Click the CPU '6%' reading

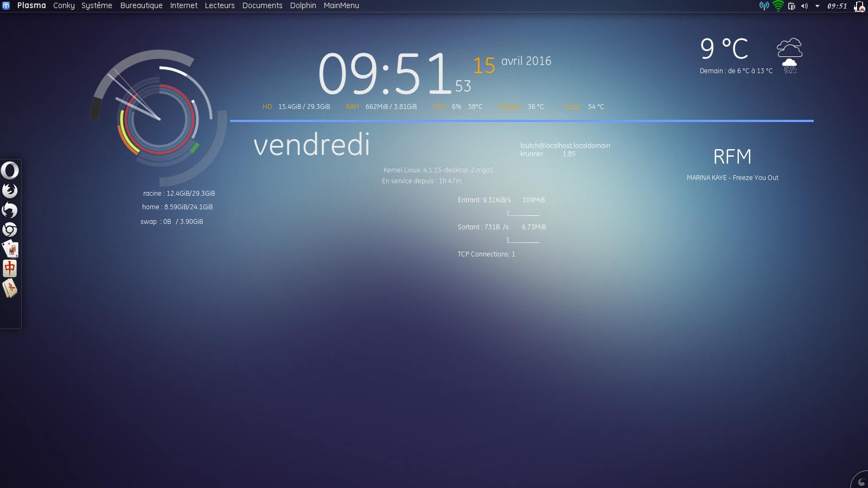pos(457,107)
